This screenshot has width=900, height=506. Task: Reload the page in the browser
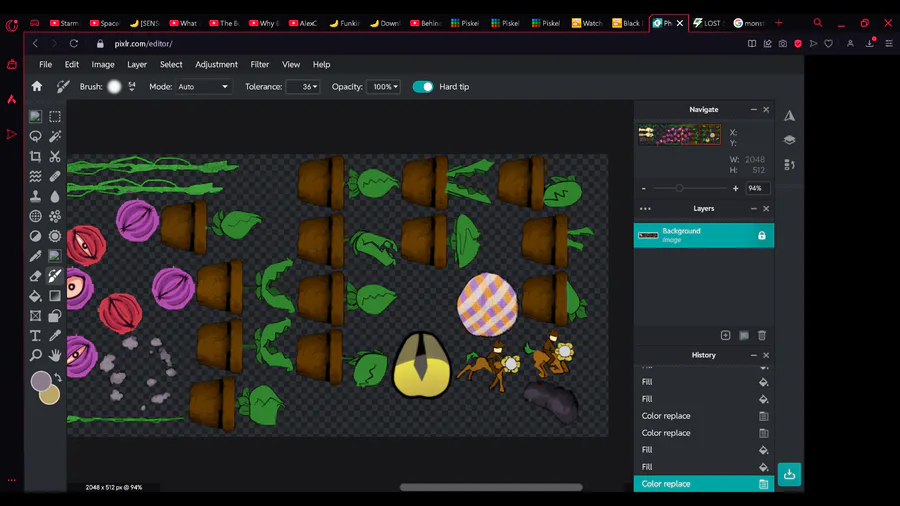73,44
